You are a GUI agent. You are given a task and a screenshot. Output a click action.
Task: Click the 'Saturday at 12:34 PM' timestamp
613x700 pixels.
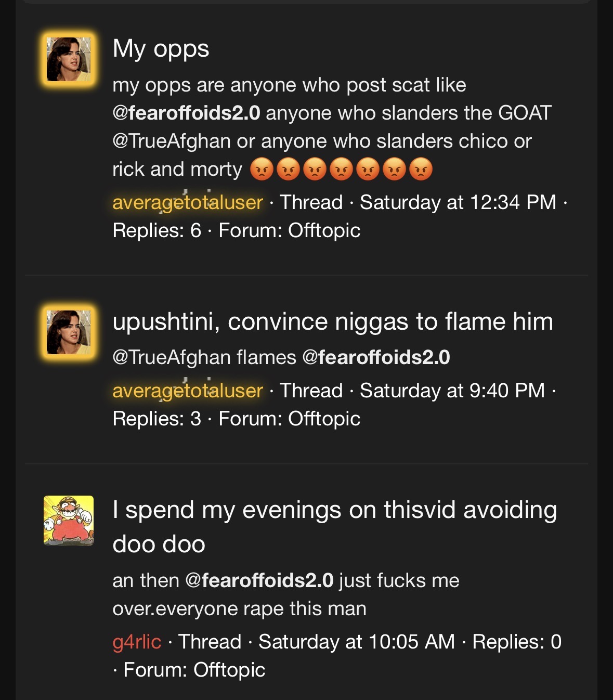coord(458,202)
